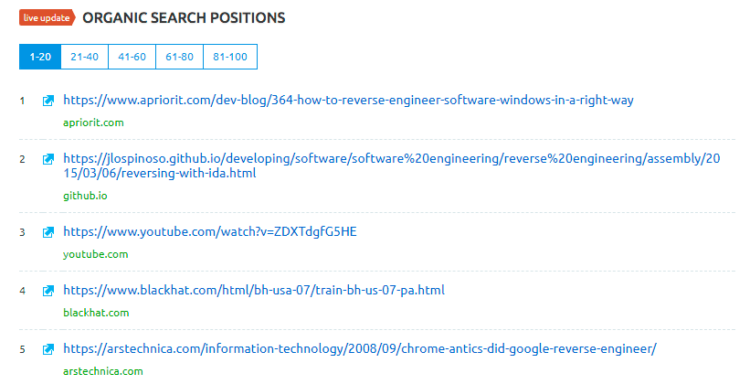750x384 pixels.
Task: Switch to the 21-40 positions tab
Action: [x=85, y=57]
